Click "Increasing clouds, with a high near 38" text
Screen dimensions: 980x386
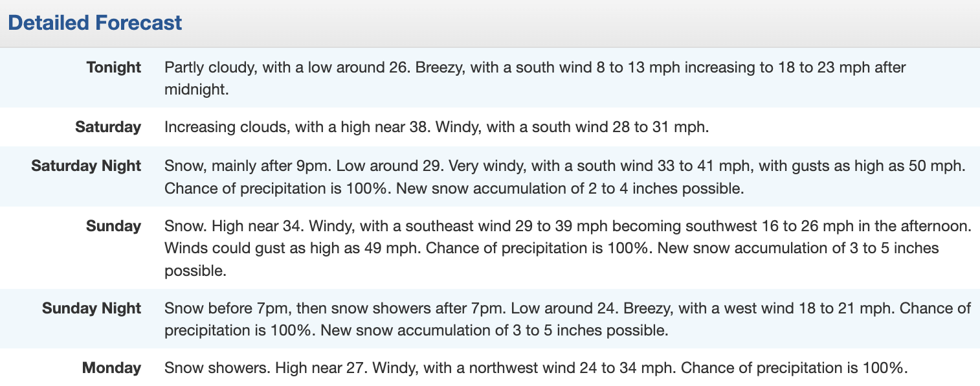(295, 126)
